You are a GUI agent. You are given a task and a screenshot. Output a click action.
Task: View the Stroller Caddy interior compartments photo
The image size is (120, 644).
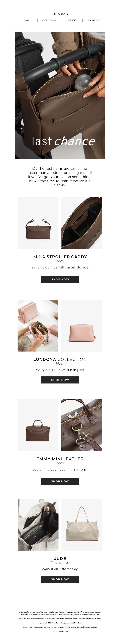(82, 223)
